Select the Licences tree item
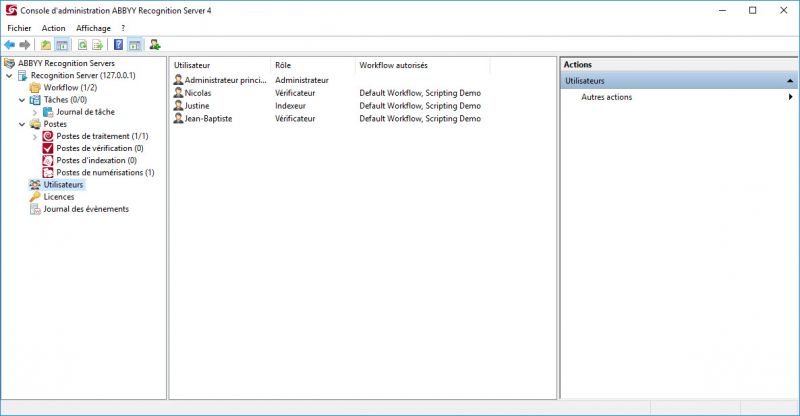The width and height of the screenshot is (800, 416). [59, 197]
